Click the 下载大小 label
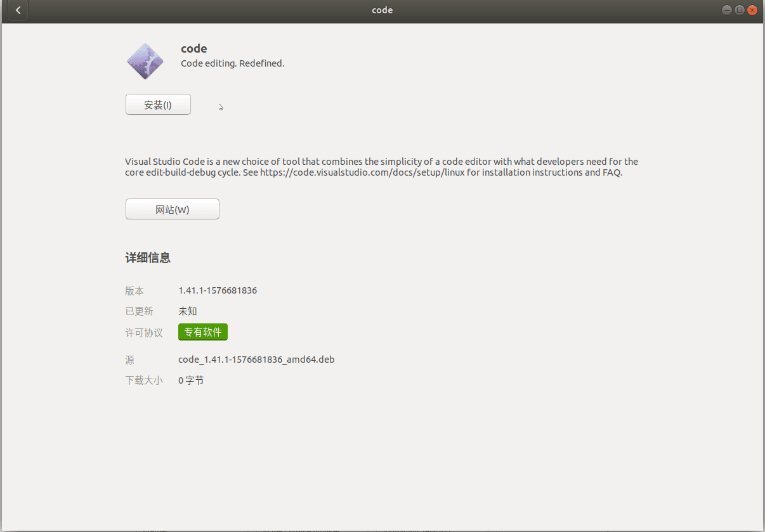 coord(144,380)
